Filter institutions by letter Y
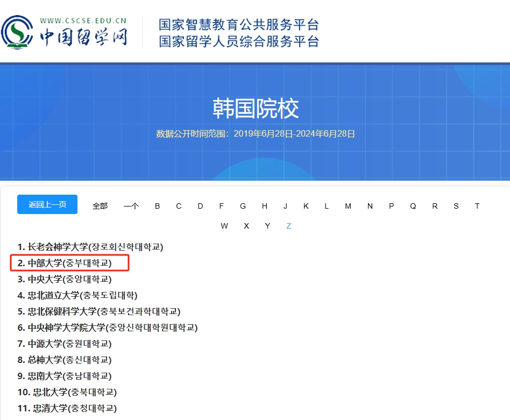Screen dimensions: 510x420 [268, 226]
